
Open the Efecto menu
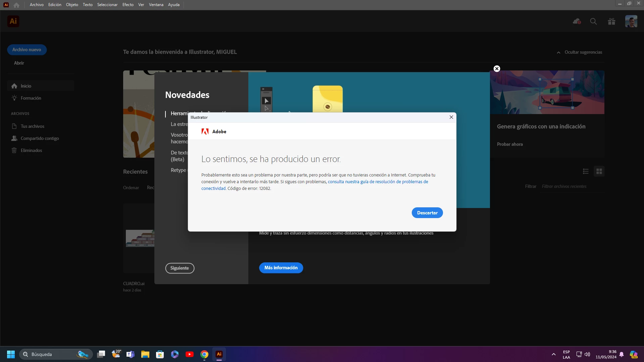point(128,5)
